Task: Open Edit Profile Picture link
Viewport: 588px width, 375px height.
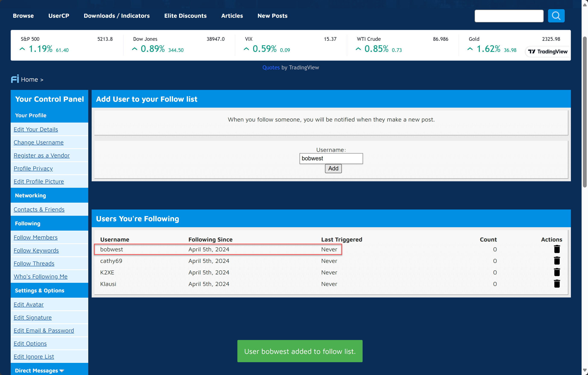Action: (x=39, y=181)
